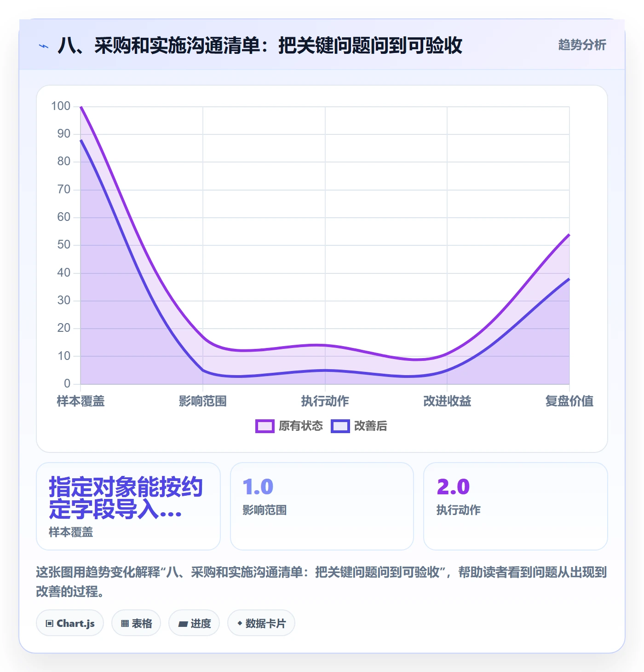Select the 表格 tag chip

coord(136,623)
